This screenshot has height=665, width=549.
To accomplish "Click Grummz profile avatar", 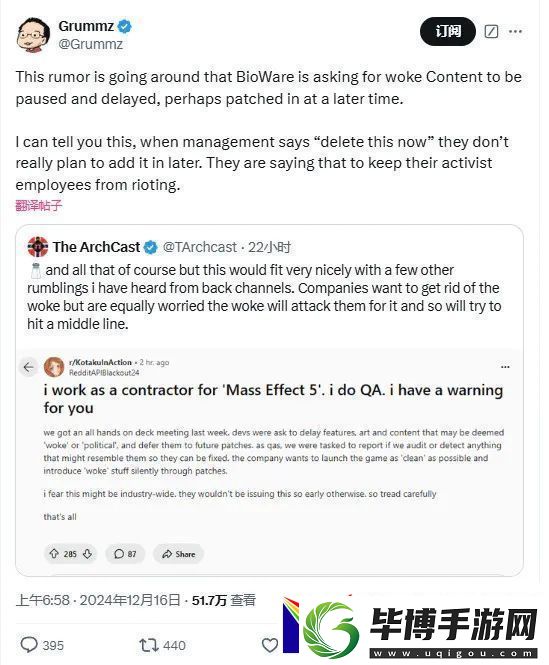I will [x=34, y=35].
